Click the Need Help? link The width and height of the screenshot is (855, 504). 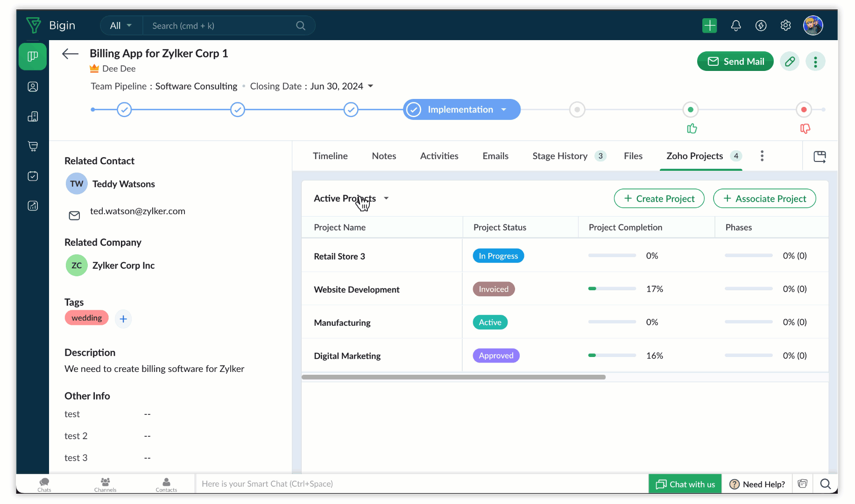click(x=757, y=484)
